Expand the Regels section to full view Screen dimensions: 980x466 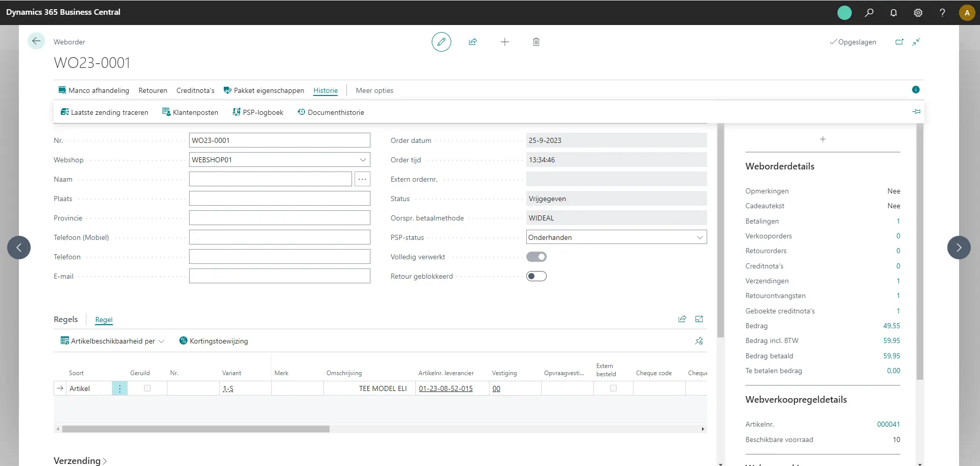pyautogui.click(x=699, y=319)
